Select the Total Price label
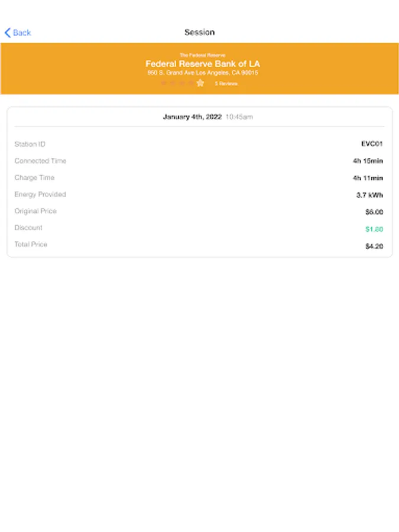 point(31,245)
